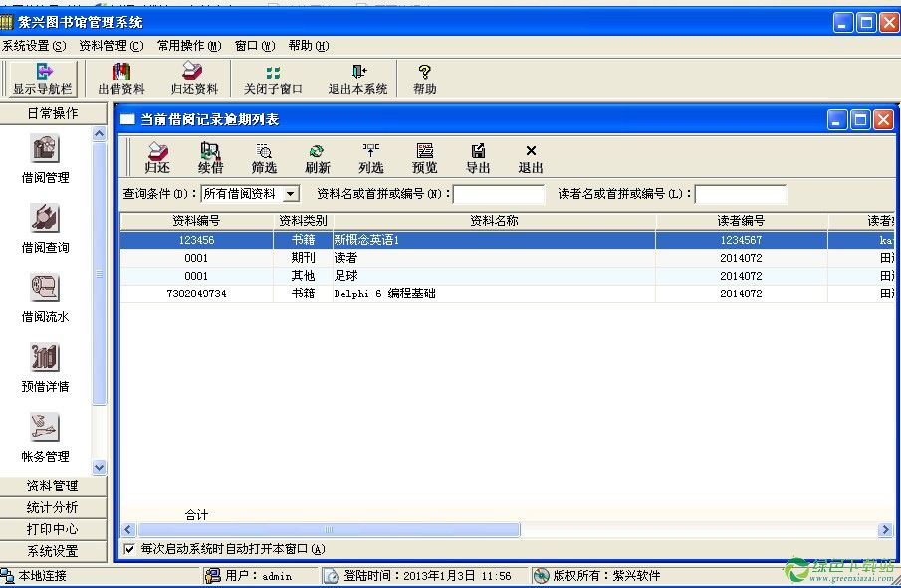Click the table's scroll left arrow
Viewport: 901px width, 588px height.
click(x=128, y=529)
